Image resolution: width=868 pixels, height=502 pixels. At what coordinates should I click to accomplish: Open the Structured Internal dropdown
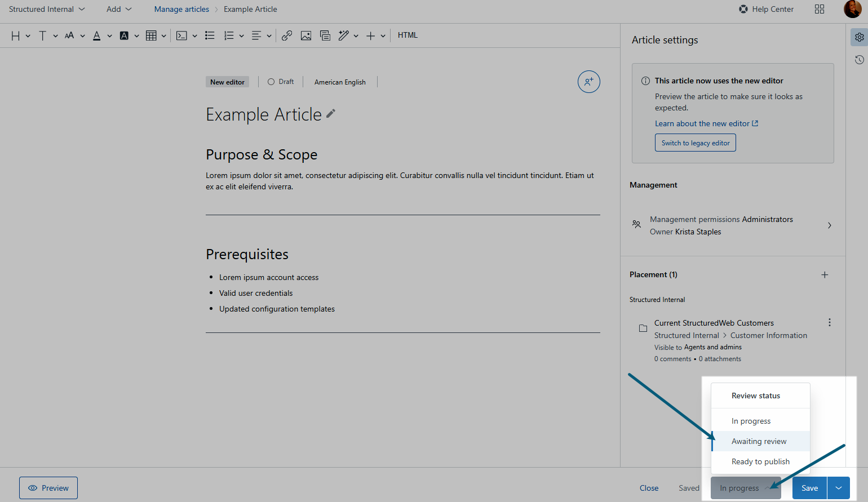tap(47, 9)
